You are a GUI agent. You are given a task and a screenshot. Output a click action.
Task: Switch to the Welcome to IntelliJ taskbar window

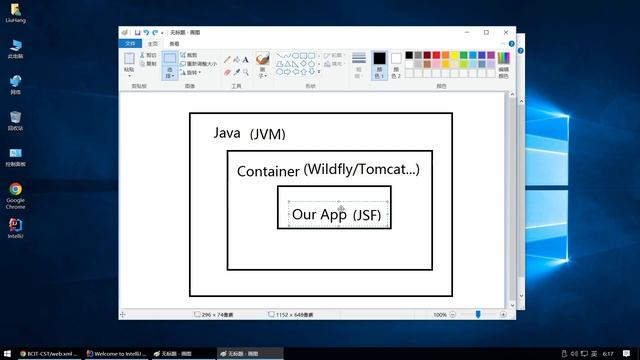point(117,354)
